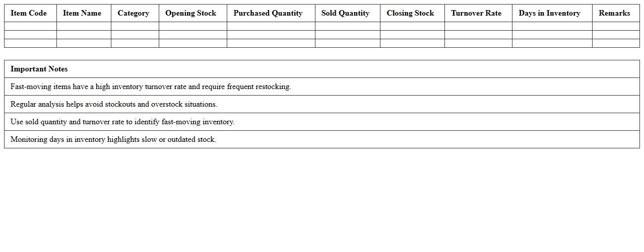644x252 pixels.
Task: Click the first empty cell under Remarks
Action: click(616, 26)
